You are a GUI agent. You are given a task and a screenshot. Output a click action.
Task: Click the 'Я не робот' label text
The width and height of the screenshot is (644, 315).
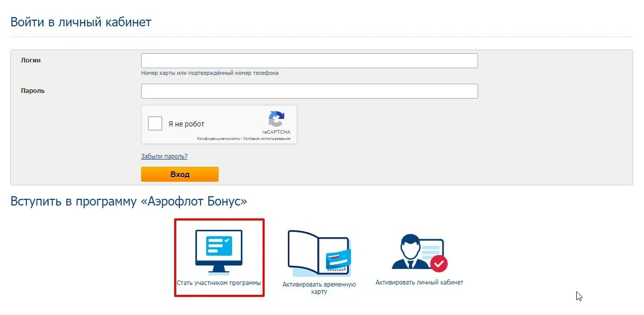(x=186, y=124)
